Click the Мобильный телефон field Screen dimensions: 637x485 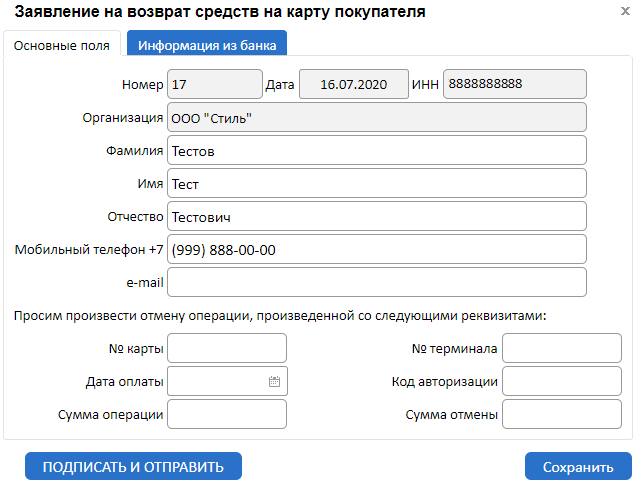coord(376,249)
